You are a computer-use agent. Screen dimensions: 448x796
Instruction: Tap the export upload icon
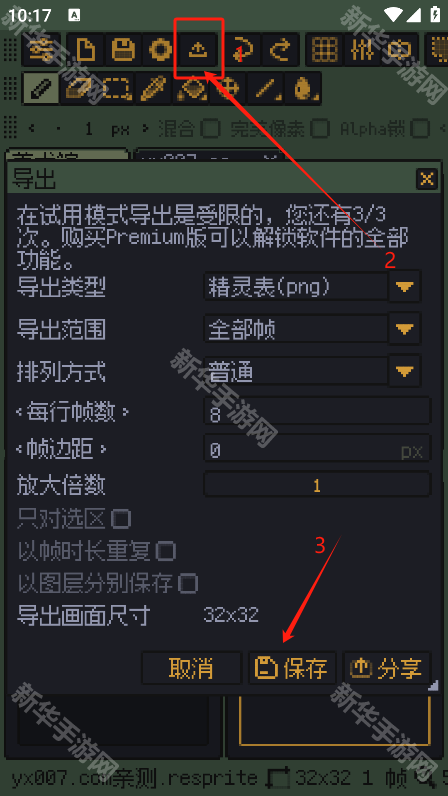[199, 50]
